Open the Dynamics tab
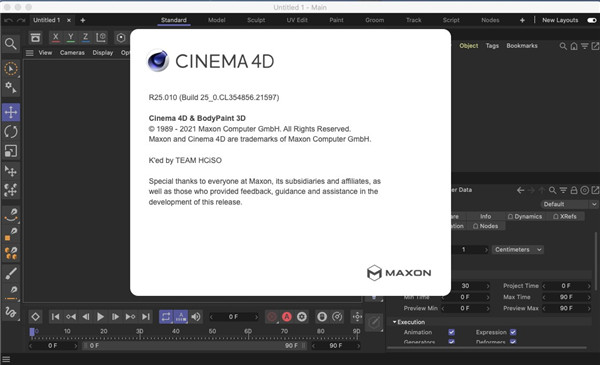Image resolution: width=600 pixels, height=365 pixels. coord(525,217)
